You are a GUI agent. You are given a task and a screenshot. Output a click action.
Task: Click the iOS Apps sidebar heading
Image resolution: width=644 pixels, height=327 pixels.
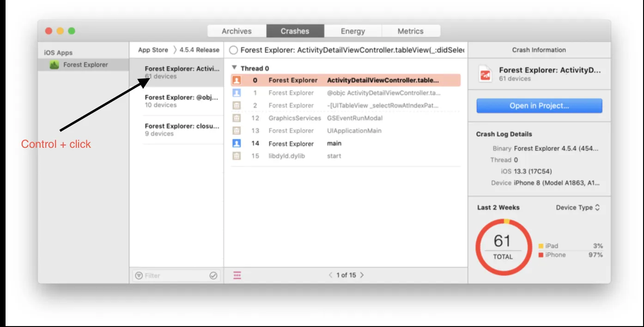58,53
